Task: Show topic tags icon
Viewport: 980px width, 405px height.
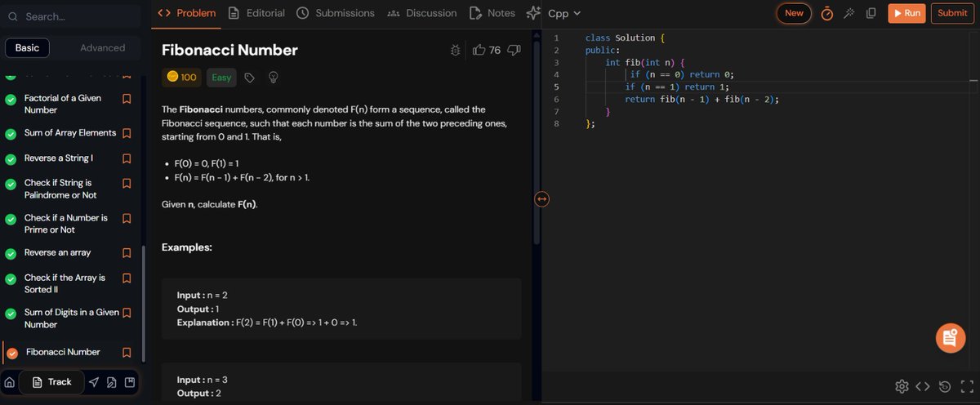Action: (250, 78)
